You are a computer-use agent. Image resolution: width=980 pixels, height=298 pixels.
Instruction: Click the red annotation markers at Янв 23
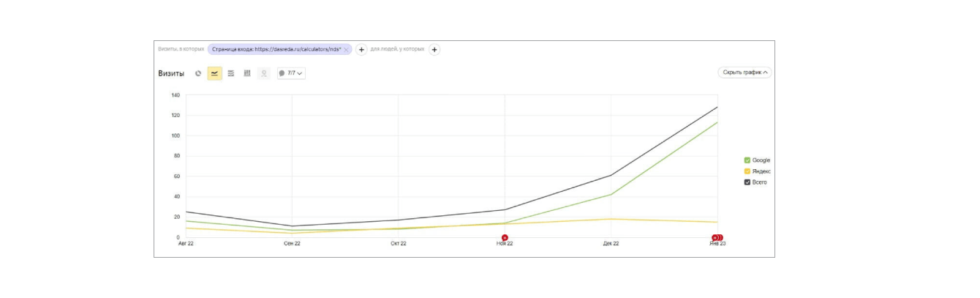[x=717, y=237]
